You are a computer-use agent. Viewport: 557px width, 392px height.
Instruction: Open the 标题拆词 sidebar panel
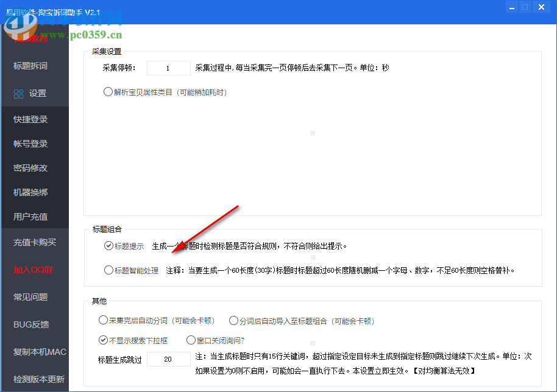click(x=30, y=66)
